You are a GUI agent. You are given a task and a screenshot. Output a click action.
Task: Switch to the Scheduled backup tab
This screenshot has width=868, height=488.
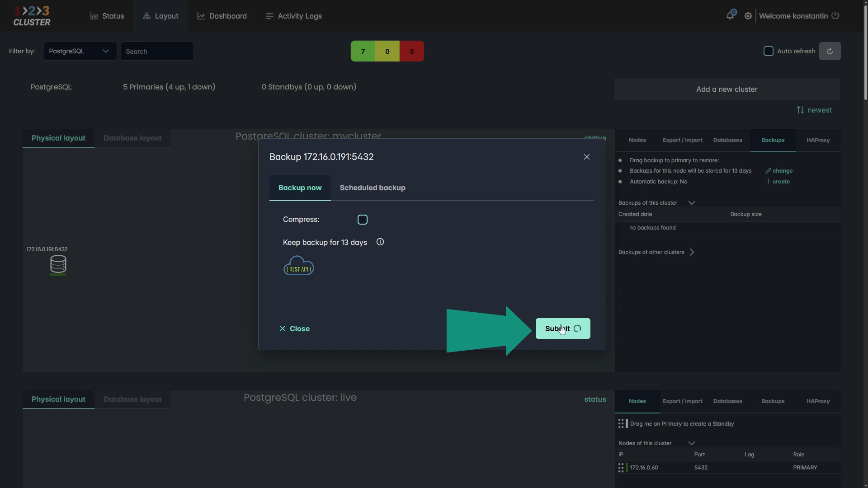pyautogui.click(x=372, y=188)
